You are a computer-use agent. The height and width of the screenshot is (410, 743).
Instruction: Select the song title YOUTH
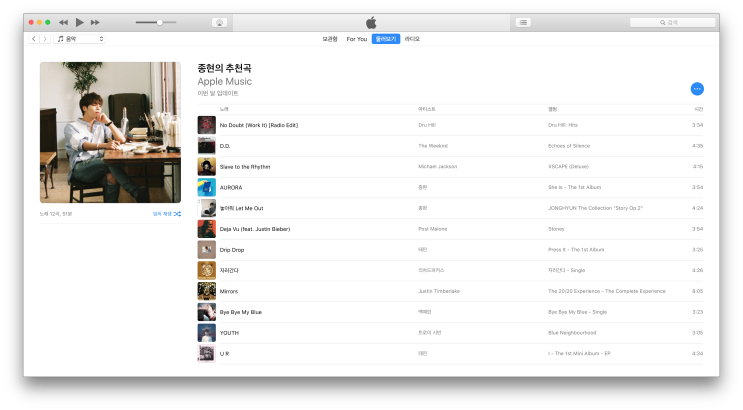click(x=229, y=333)
